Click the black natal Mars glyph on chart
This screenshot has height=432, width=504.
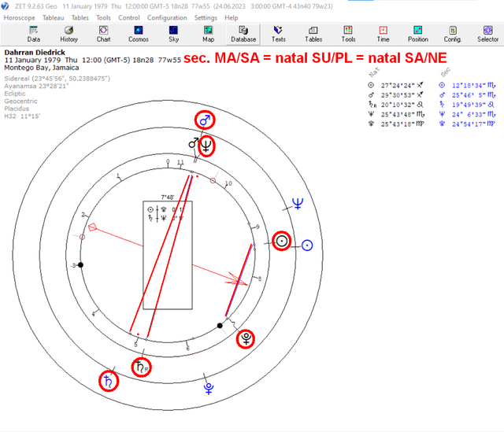[x=193, y=143]
